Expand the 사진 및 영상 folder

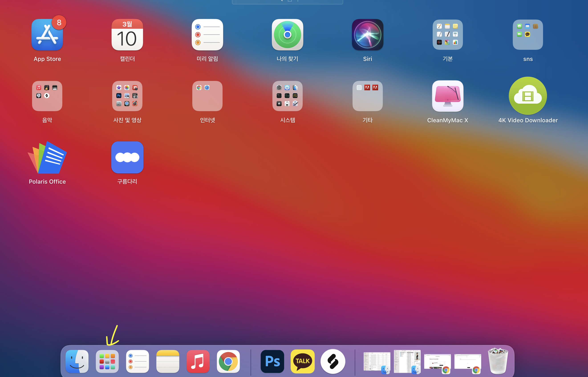click(127, 96)
